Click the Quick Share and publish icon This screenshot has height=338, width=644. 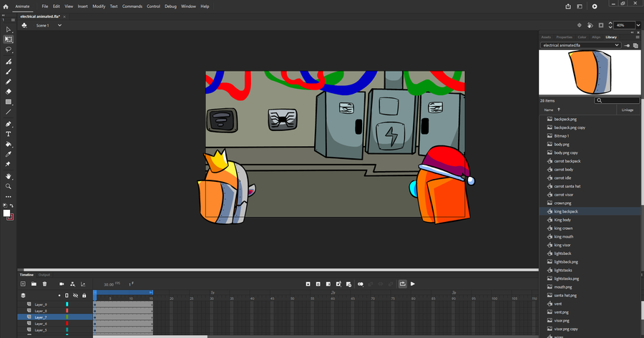[x=568, y=6]
